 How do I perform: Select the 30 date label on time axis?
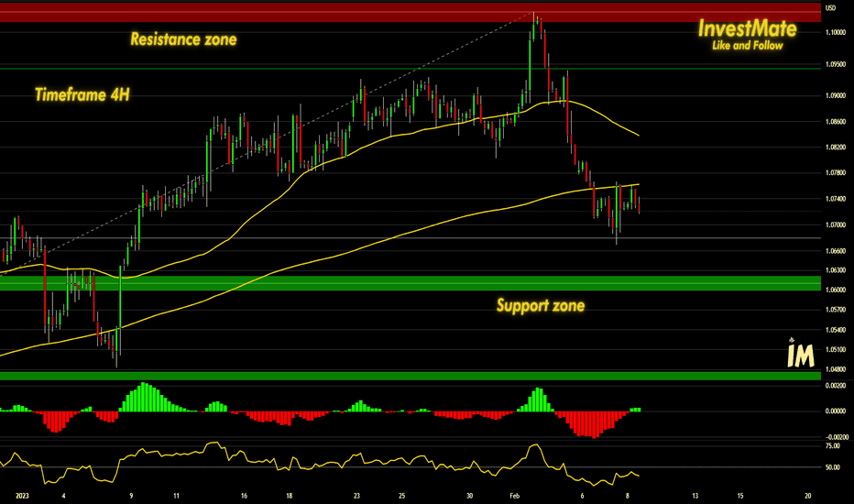(469, 496)
